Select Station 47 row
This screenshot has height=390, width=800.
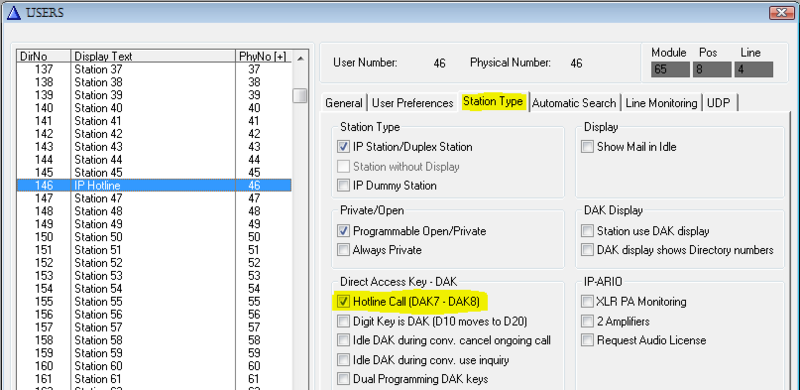tap(154, 198)
